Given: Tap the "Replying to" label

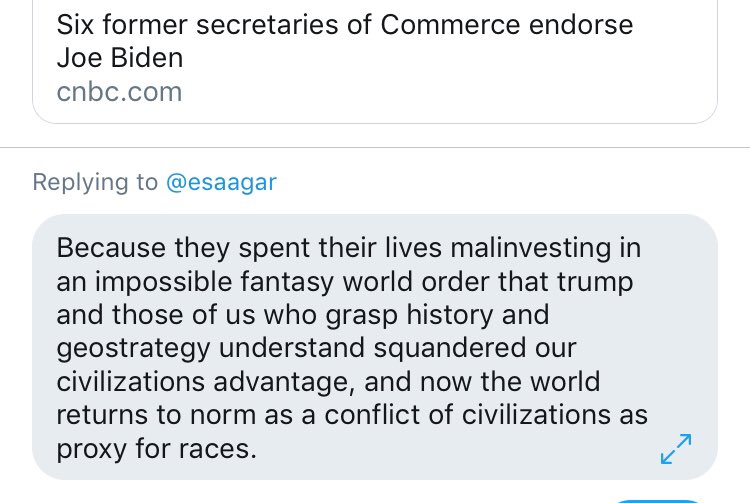Looking at the screenshot, I should point(95,182).
